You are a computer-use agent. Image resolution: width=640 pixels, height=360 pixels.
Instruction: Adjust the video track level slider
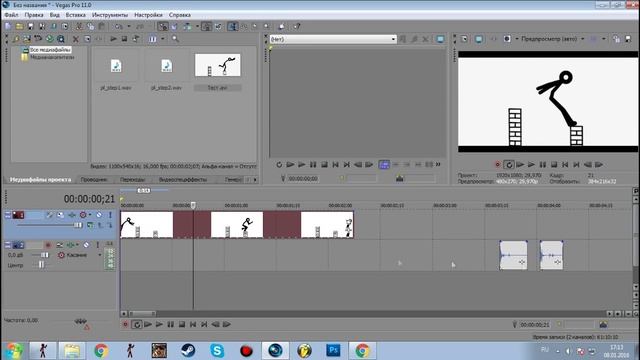78,225
